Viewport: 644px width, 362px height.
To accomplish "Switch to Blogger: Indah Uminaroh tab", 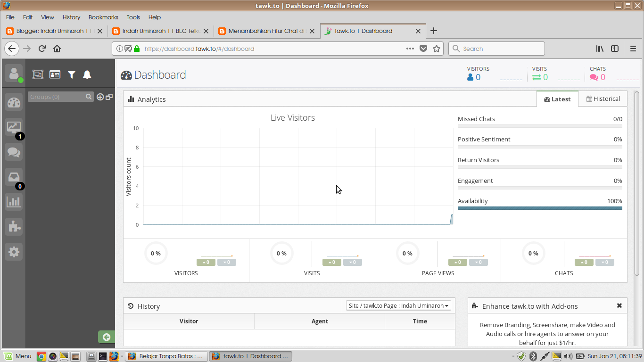I will point(54,31).
